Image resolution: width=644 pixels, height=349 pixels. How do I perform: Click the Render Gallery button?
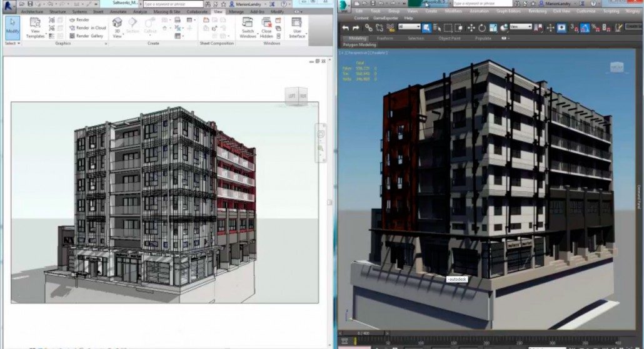86,36
